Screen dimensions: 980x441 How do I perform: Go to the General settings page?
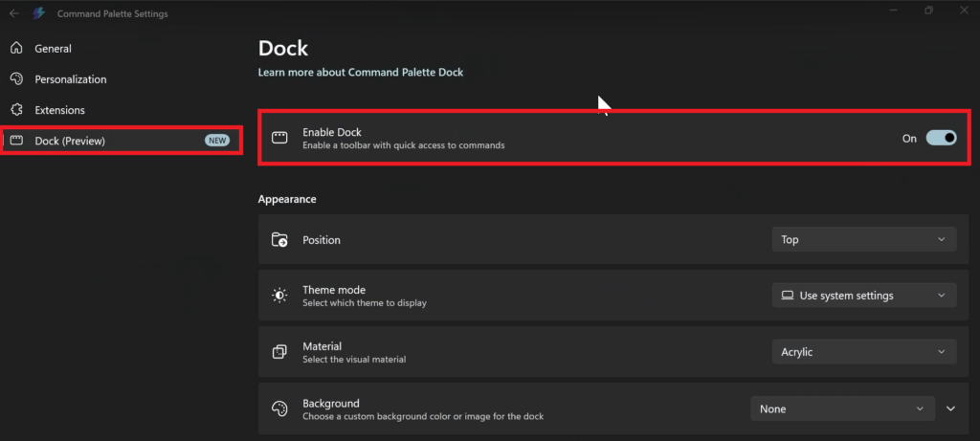click(x=54, y=48)
